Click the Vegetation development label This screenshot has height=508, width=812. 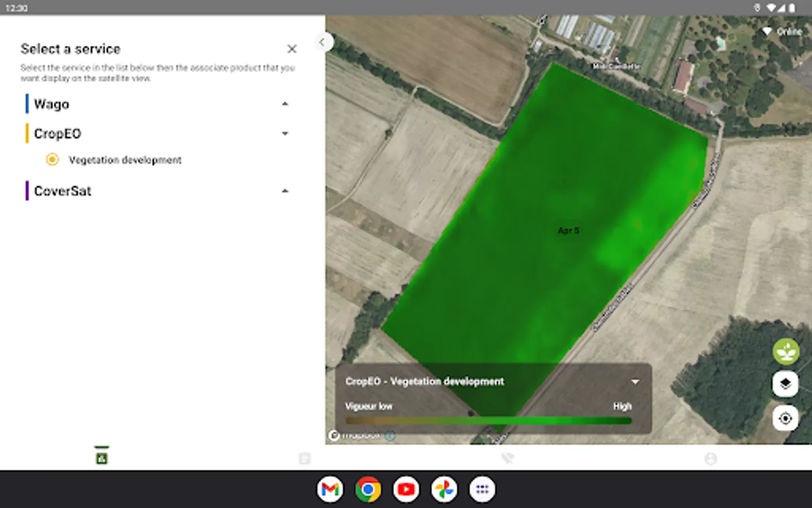click(x=125, y=160)
